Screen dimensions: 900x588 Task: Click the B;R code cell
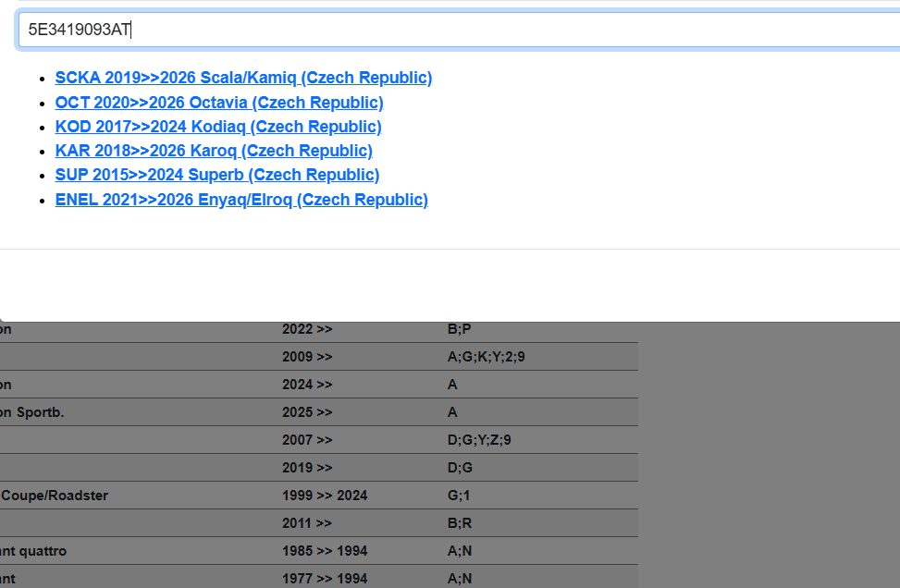point(460,523)
